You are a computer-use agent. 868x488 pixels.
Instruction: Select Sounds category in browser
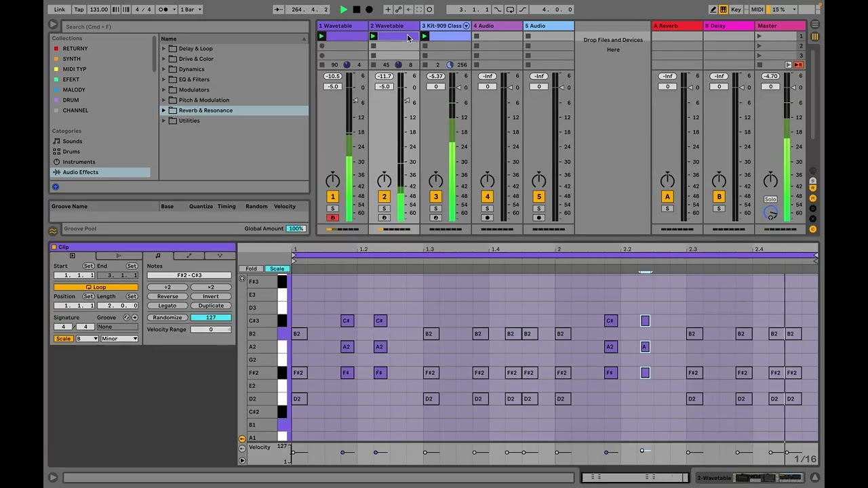[73, 142]
